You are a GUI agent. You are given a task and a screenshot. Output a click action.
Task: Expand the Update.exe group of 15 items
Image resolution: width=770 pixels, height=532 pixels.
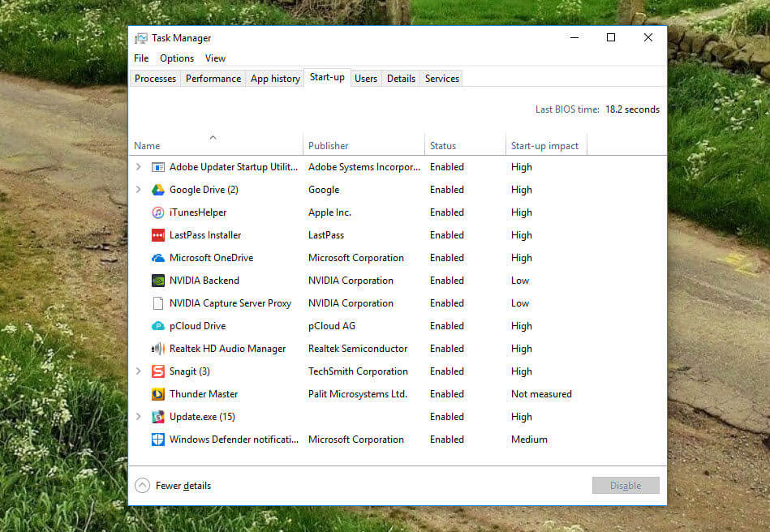click(x=140, y=416)
